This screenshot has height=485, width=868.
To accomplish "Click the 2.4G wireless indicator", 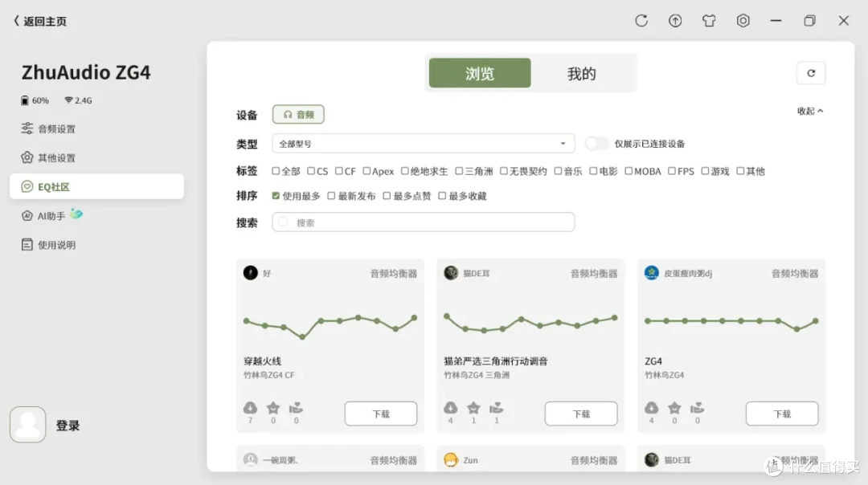I will click(x=78, y=100).
